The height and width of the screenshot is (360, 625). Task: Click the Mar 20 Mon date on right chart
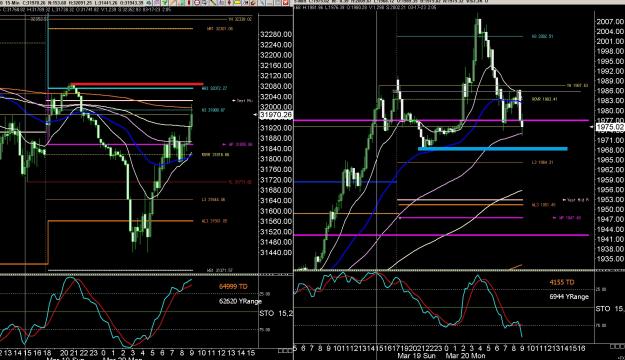click(465, 355)
